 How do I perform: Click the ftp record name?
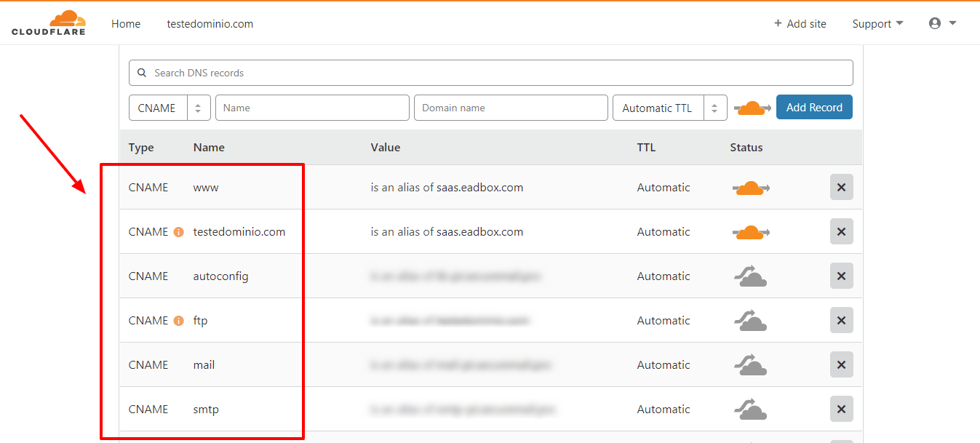click(x=200, y=321)
